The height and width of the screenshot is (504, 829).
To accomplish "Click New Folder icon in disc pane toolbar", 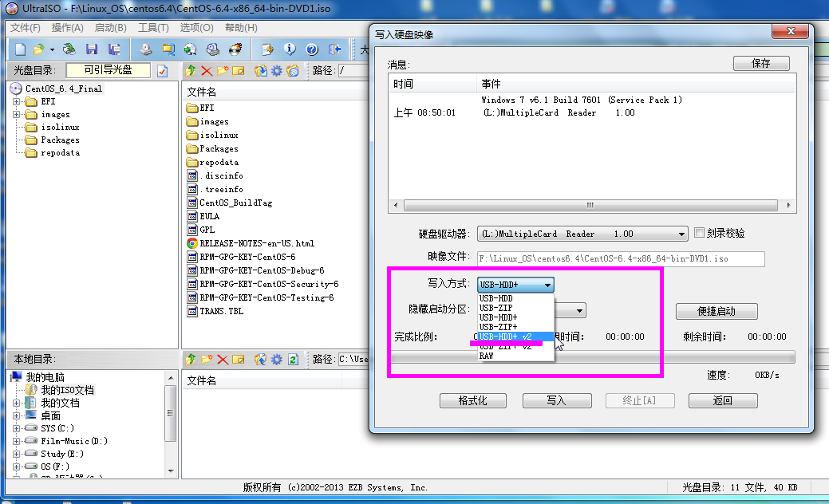I will click(223, 71).
